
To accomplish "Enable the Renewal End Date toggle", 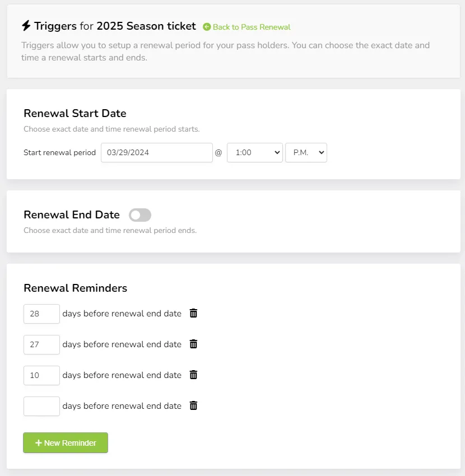I will pos(140,215).
